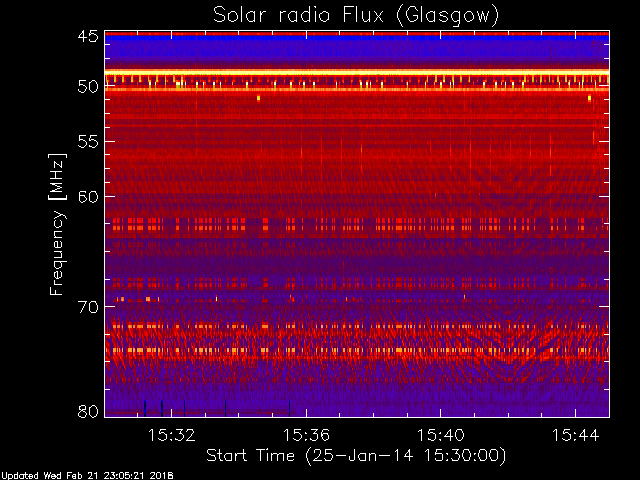Click the 'Frequency [MHz]' axis label
Image resolution: width=640 pixels, height=480 pixels.
click(x=57, y=224)
